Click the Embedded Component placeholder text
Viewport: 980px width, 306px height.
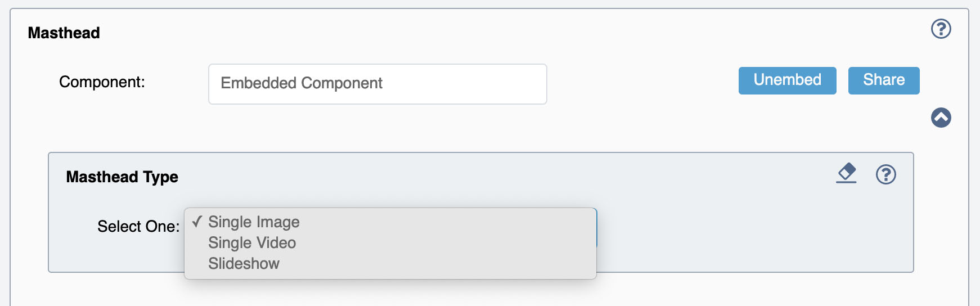pos(302,83)
